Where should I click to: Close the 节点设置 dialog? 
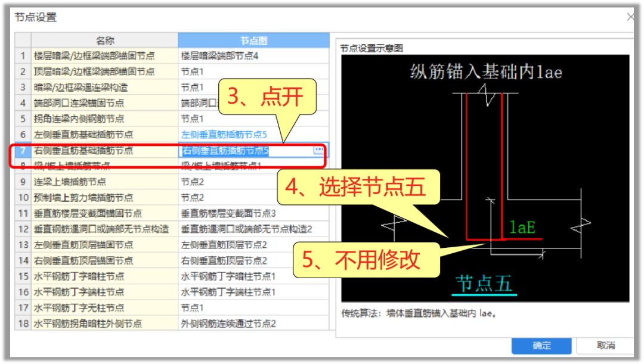pos(631,17)
